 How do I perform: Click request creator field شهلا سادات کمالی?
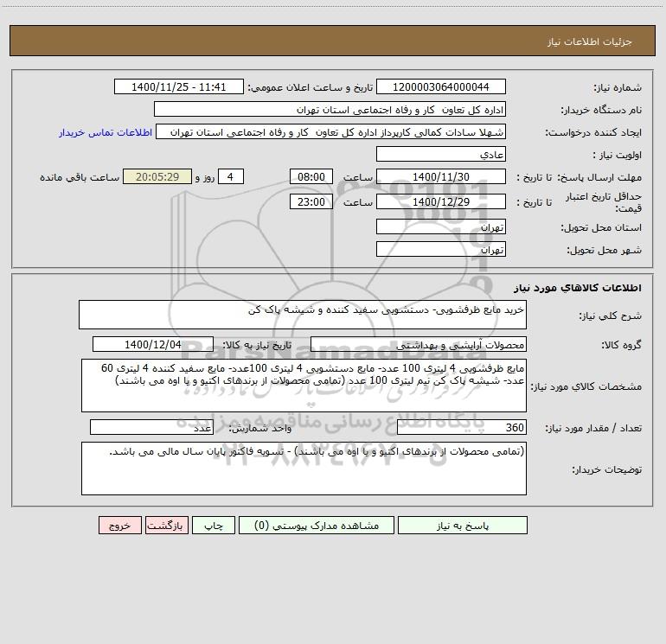click(331, 131)
